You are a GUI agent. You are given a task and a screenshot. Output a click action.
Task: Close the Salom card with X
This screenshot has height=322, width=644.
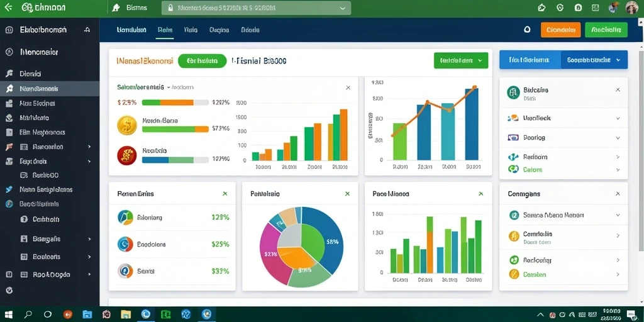pyautogui.click(x=348, y=87)
